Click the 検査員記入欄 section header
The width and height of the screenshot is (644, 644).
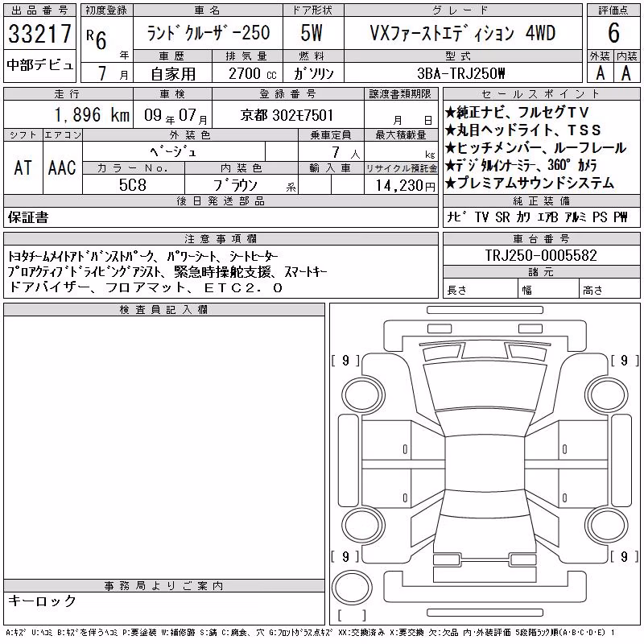pos(164,310)
